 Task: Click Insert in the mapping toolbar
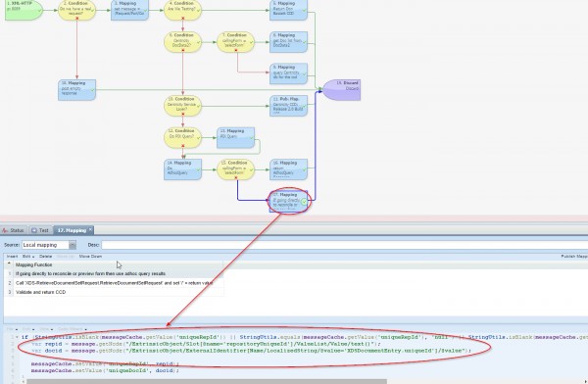click(12, 256)
